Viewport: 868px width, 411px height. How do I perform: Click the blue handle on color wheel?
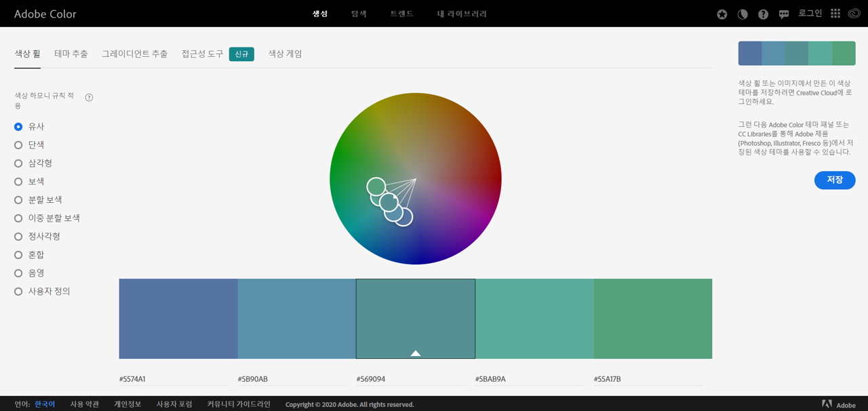(x=404, y=217)
